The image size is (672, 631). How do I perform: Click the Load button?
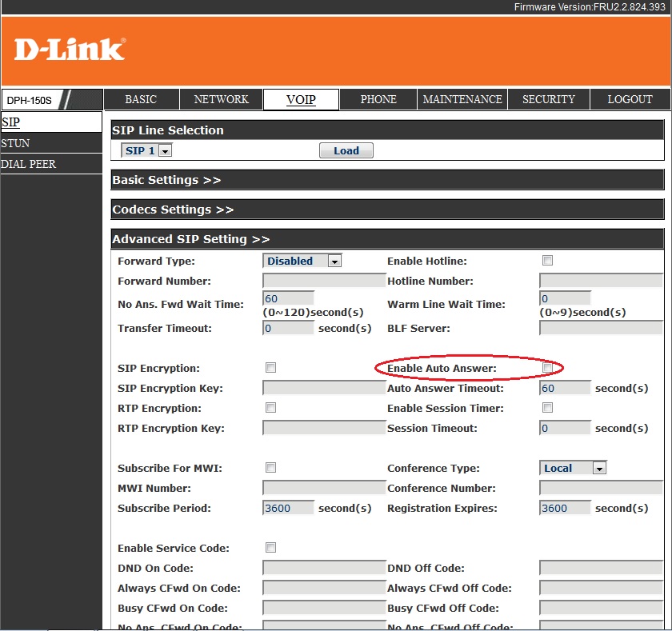pos(346,150)
